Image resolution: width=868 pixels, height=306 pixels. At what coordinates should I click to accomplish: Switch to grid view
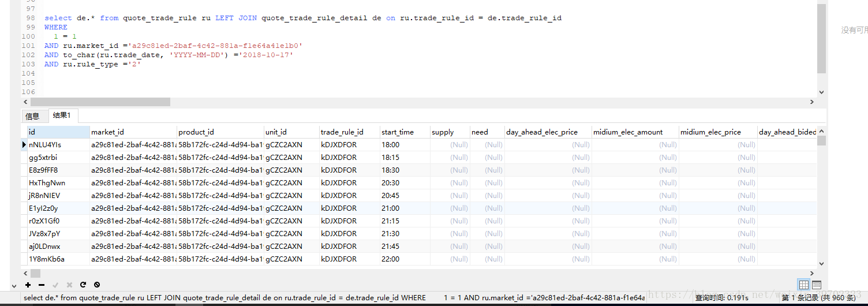[804, 285]
